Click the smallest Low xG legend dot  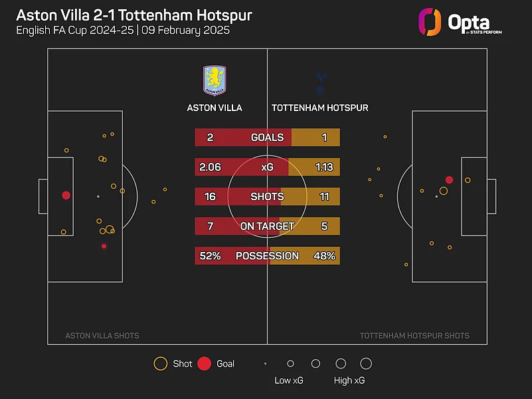265,364
